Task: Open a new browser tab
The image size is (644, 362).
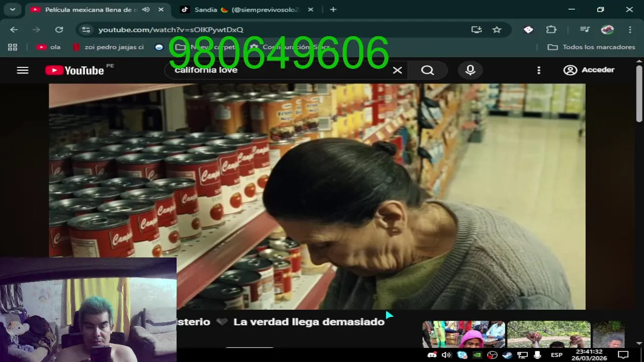Action: tap(333, 10)
